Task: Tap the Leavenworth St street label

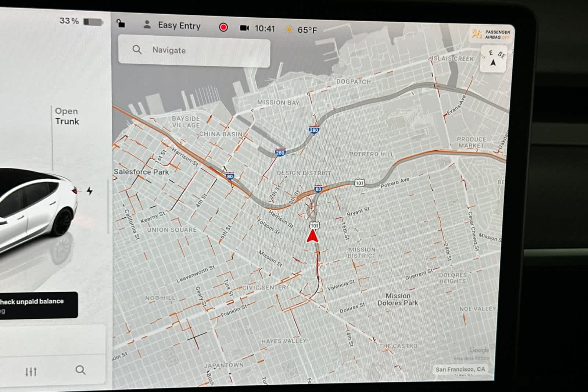Action: pyautogui.click(x=196, y=274)
